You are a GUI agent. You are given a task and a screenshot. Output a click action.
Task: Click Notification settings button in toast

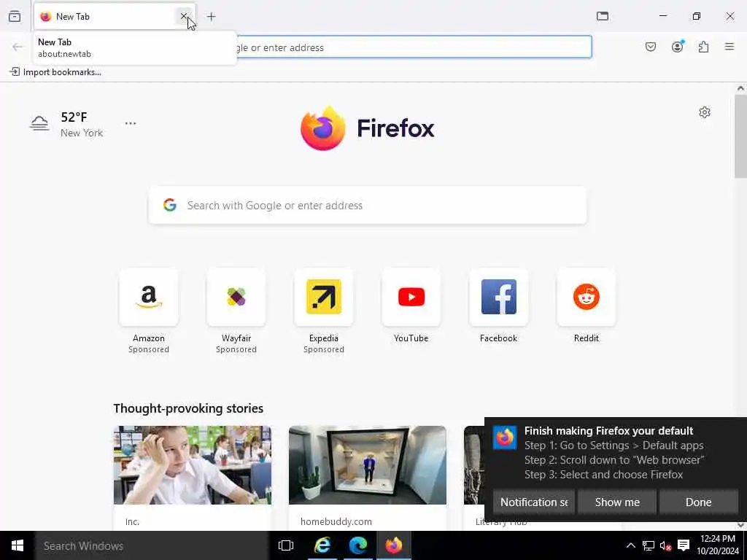pos(533,502)
